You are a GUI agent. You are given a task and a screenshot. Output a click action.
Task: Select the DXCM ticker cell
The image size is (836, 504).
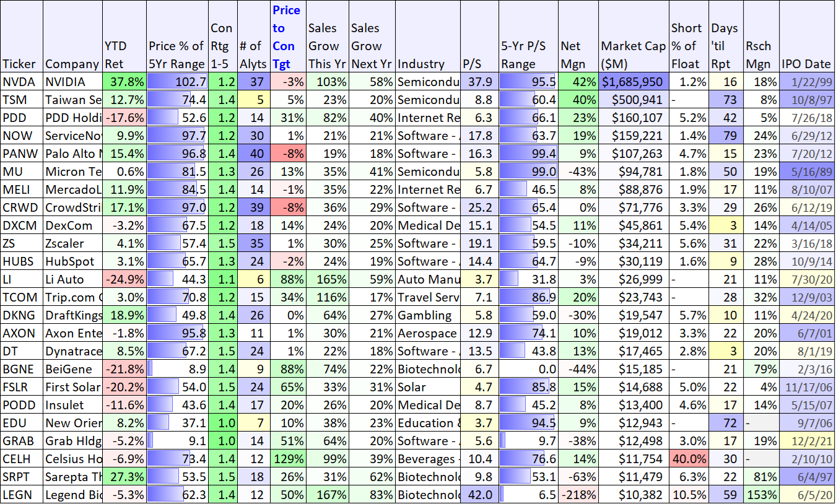(22, 225)
